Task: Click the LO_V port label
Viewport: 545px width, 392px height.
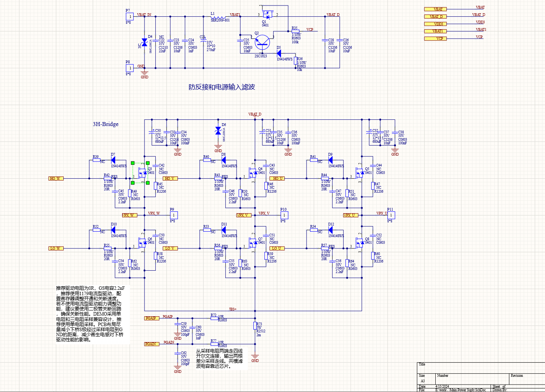Action: (x=170, y=248)
